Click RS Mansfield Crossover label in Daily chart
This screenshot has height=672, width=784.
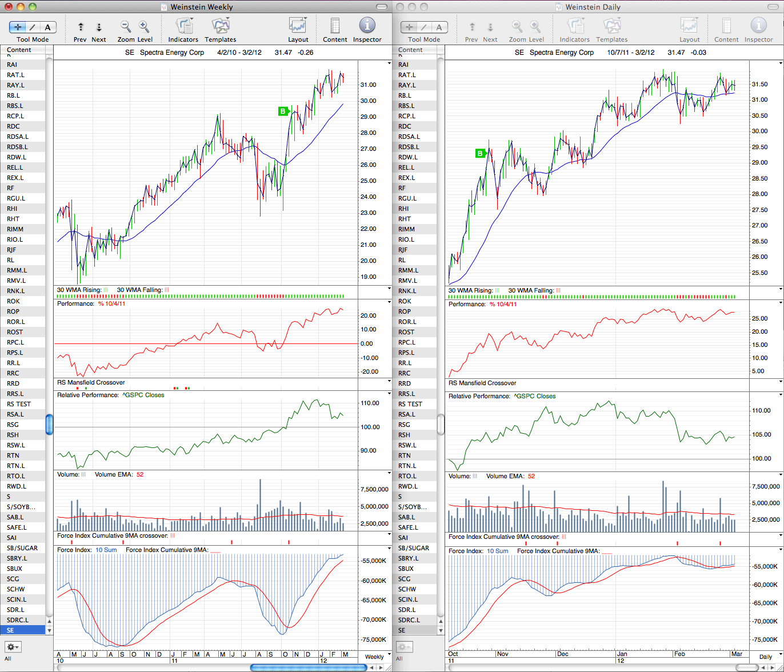482,383
